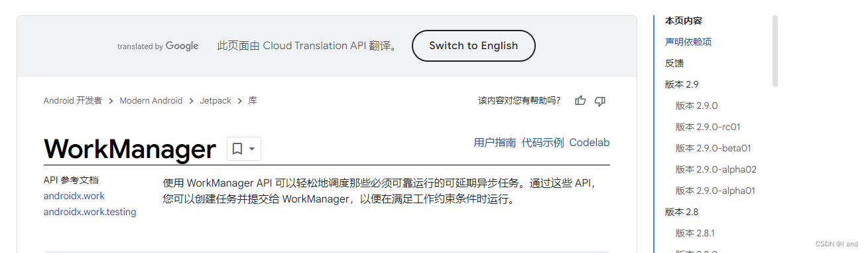Open the androidx.work reference link

pyautogui.click(x=74, y=196)
